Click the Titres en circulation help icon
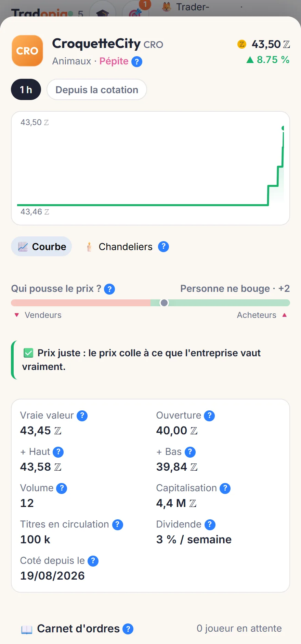The height and width of the screenshot is (644, 301). pyautogui.click(x=118, y=525)
